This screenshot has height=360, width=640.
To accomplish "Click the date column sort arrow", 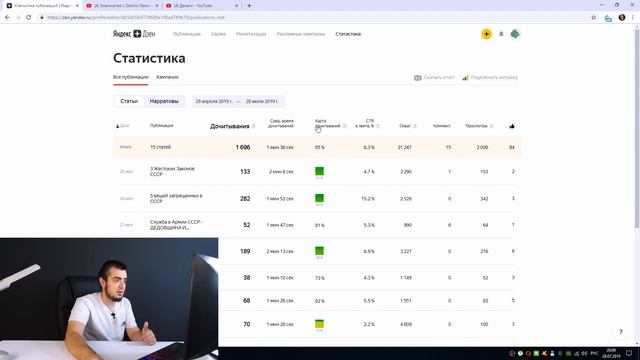I will [x=118, y=126].
